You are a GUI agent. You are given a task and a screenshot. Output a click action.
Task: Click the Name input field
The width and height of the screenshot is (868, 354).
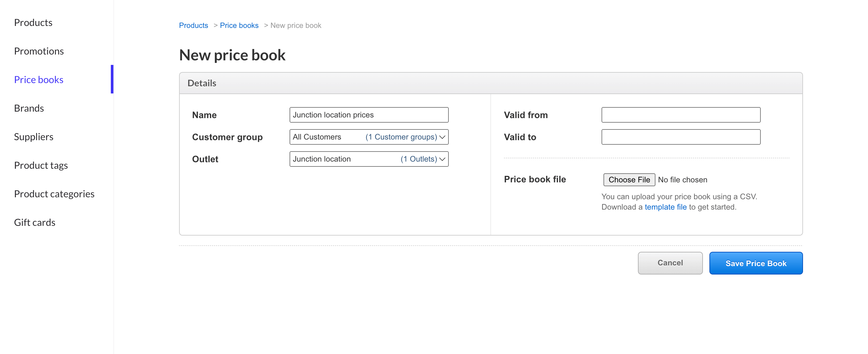pyautogui.click(x=369, y=115)
